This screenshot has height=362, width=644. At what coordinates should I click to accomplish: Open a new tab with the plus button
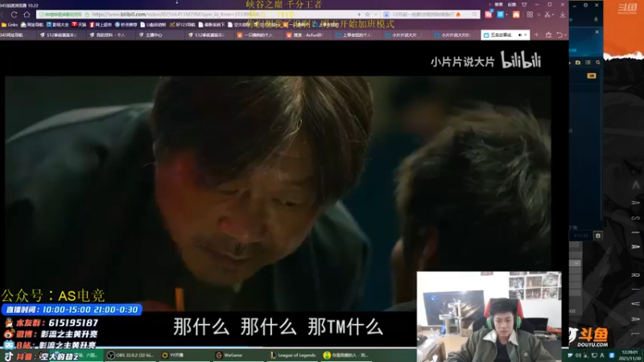tap(536, 35)
